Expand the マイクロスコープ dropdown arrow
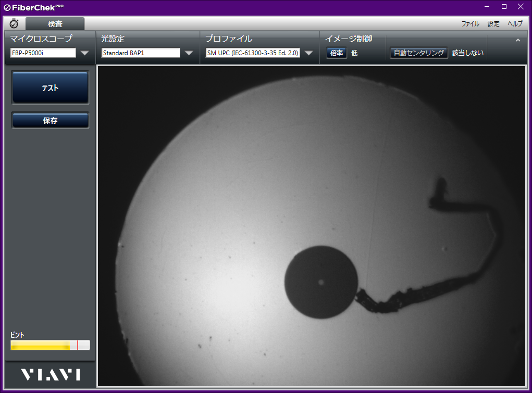This screenshot has height=393, width=532. tap(84, 53)
